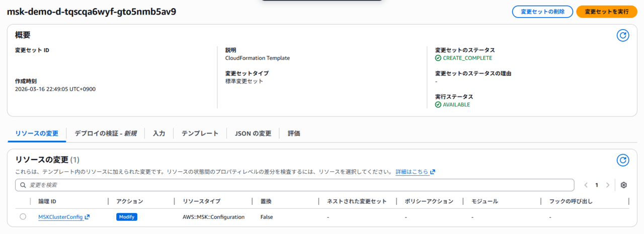
Task: Open table preferences gear icon
Action: click(x=624, y=185)
